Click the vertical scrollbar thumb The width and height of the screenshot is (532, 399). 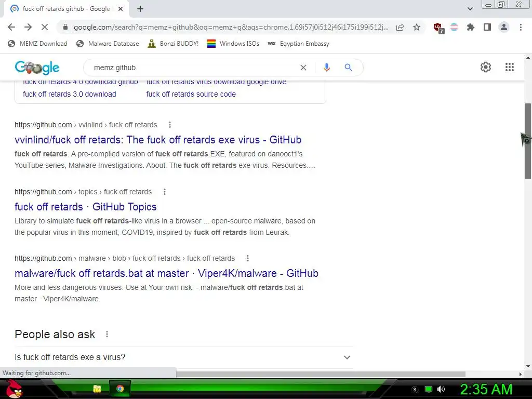tap(528, 140)
